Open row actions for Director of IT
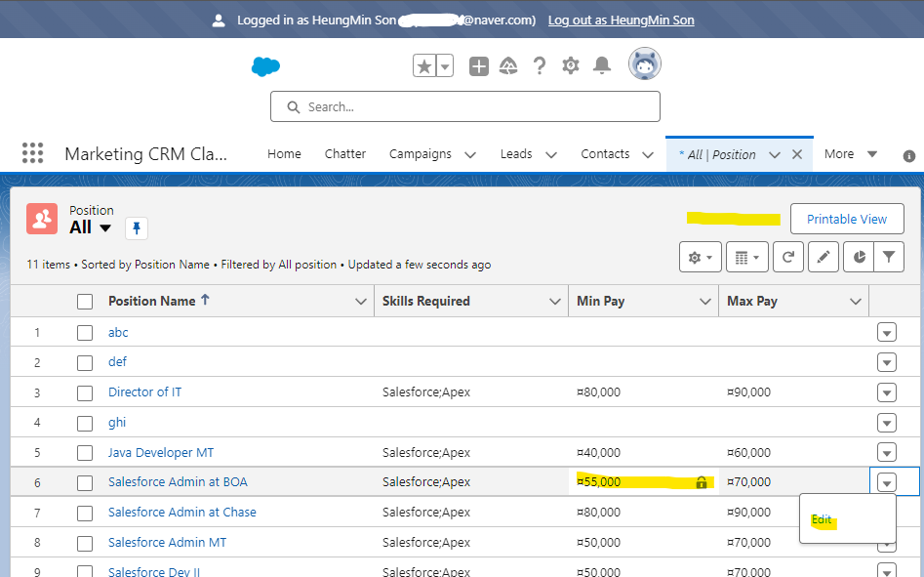The height and width of the screenshot is (577, 924). (x=887, y=392)
